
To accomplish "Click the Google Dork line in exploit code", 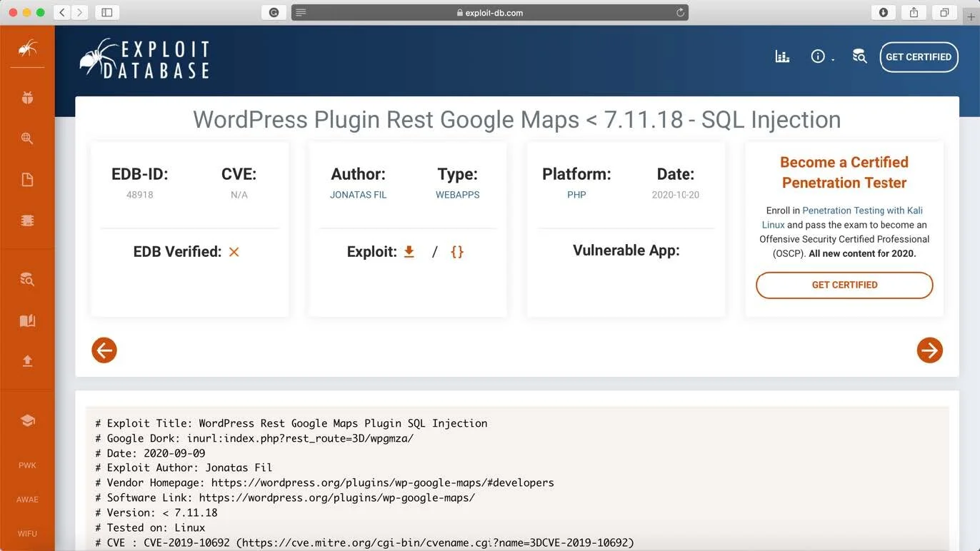I will [254, 438].
